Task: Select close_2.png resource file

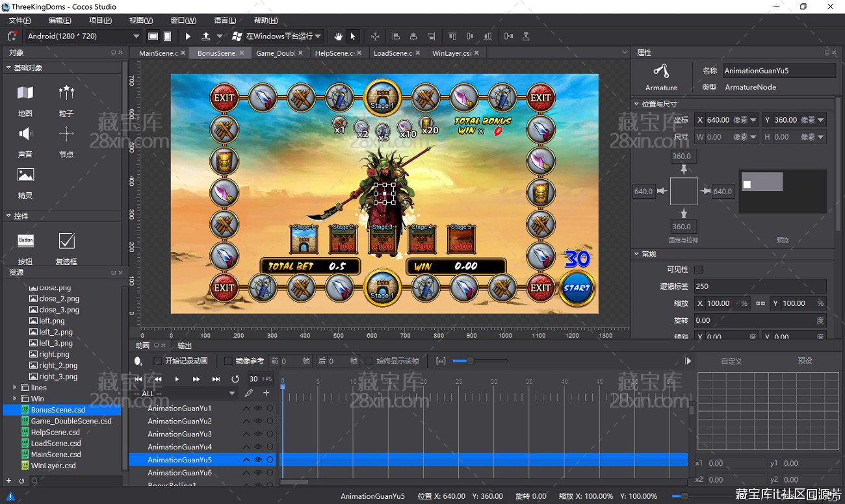Action: click(x=59, y=299)
